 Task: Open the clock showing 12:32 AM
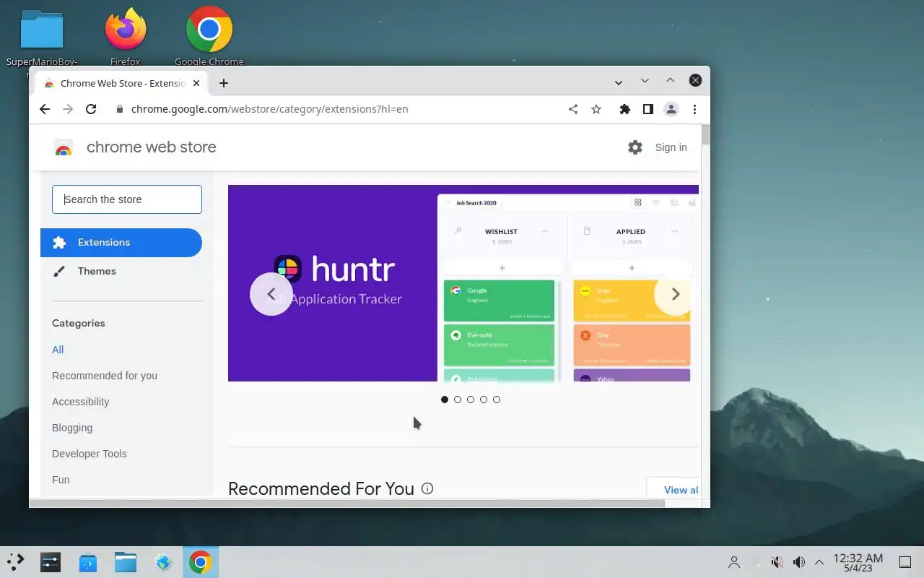[858, 562]
